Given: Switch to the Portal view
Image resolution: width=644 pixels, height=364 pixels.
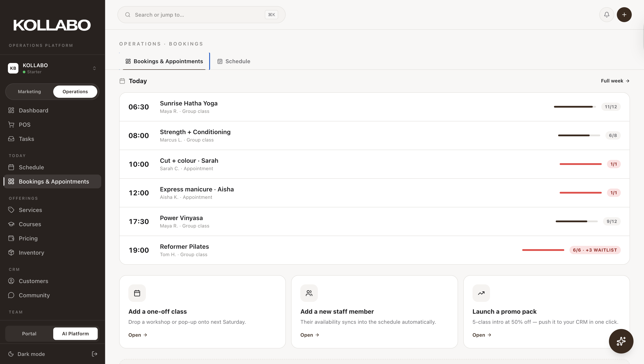Looking at the screenshot, I should (29, 334).
